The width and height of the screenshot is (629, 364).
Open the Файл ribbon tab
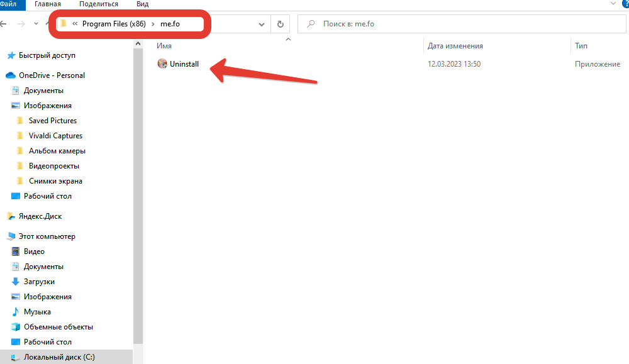point(9,4)
